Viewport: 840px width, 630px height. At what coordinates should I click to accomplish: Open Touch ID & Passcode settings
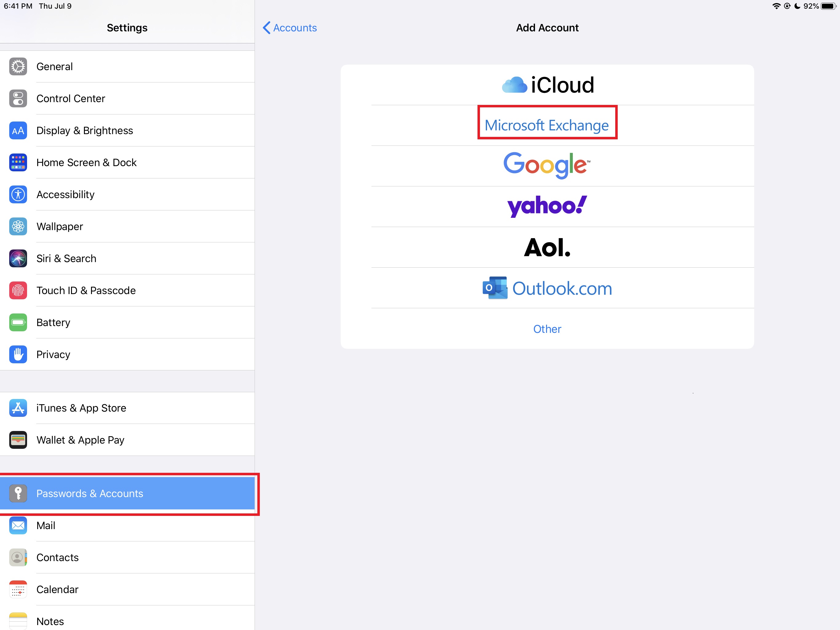[127, 290]
